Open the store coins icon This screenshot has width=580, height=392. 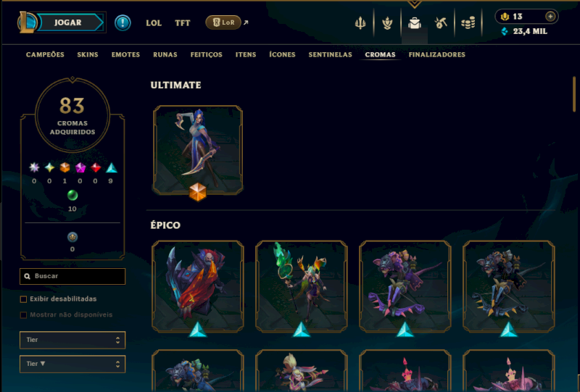pyautogui.click(x=468, y=23)
